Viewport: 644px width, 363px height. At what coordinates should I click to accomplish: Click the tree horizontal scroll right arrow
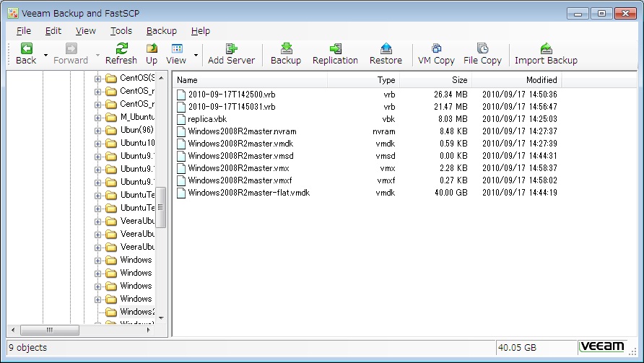click(x=149, y=330)
